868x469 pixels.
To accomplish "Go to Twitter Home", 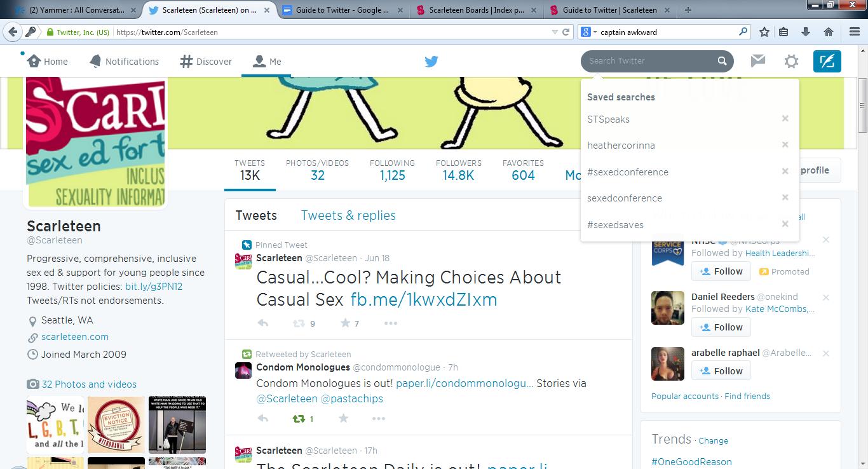I will 47,61.
